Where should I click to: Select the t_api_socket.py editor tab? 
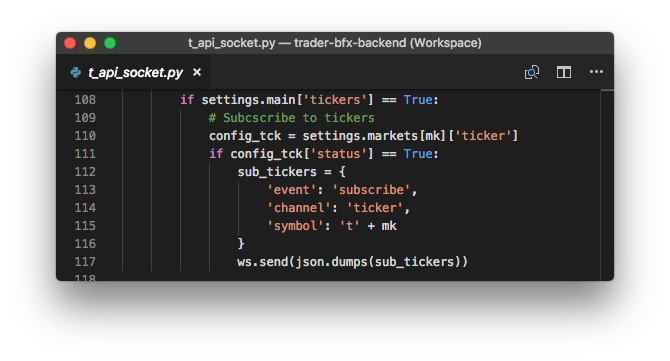click(133, 72)
